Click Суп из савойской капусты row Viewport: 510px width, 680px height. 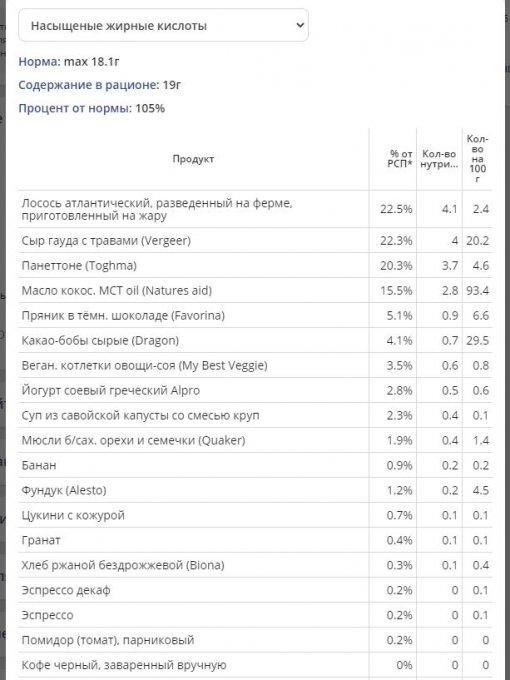pyautogui.click(x=255, y=415)
